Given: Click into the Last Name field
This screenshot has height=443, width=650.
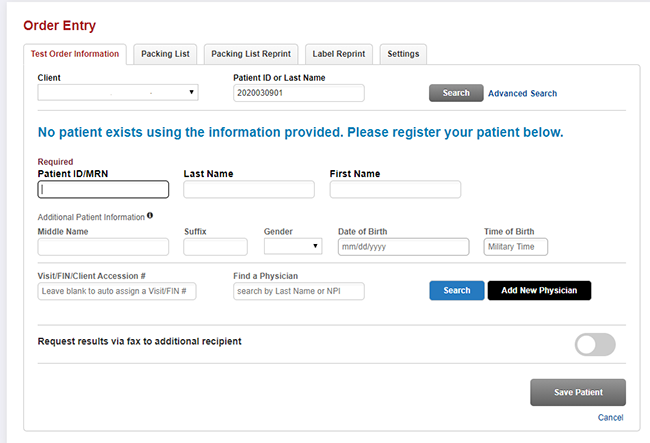Looking at the screenshot, I should point(249,189).
